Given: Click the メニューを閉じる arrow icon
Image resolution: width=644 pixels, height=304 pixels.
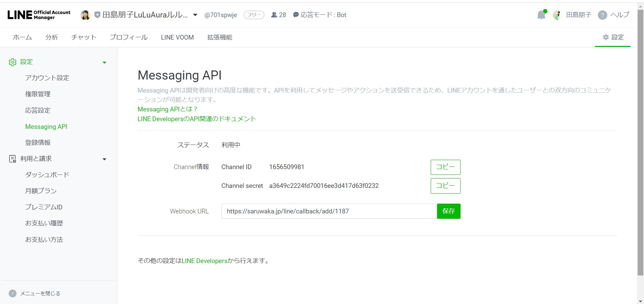Looking at the screenshot, I should 12,294.
